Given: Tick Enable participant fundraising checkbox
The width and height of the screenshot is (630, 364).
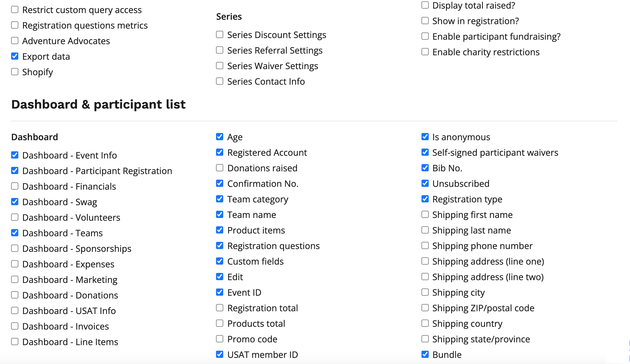Looking at the screenshot, I should pos(425,36).
